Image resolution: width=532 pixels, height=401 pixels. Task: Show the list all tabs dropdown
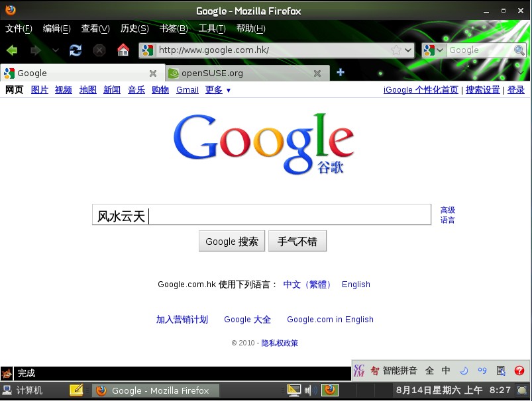pos(521,73)
